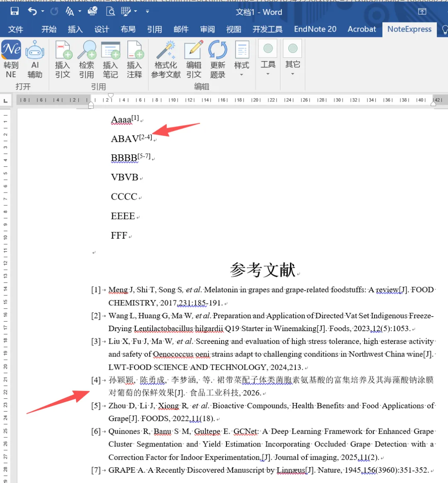Click the draw table icon
This screenshot has width=448, height=483.
pos(126,11)
